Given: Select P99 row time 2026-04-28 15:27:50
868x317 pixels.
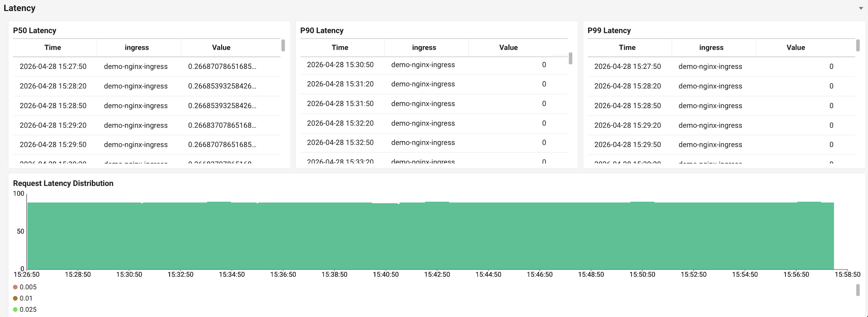Looking at the screenshot, I should coord(628,67).
